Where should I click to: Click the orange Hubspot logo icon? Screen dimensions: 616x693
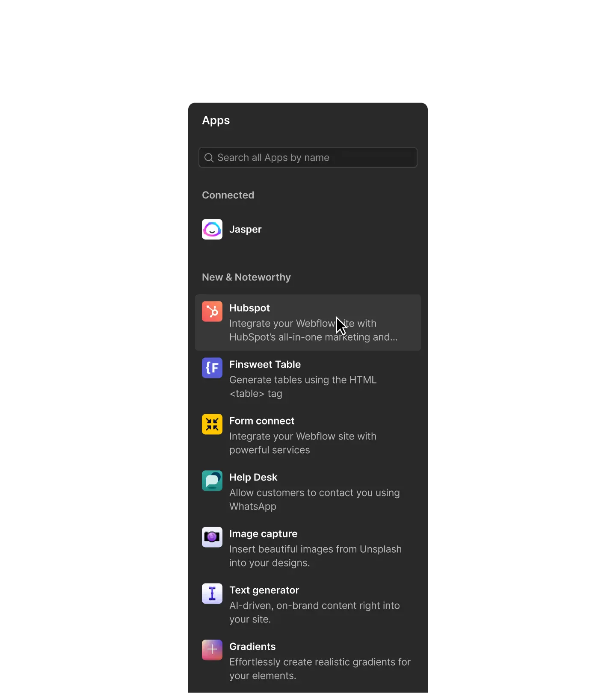[212, 312]
